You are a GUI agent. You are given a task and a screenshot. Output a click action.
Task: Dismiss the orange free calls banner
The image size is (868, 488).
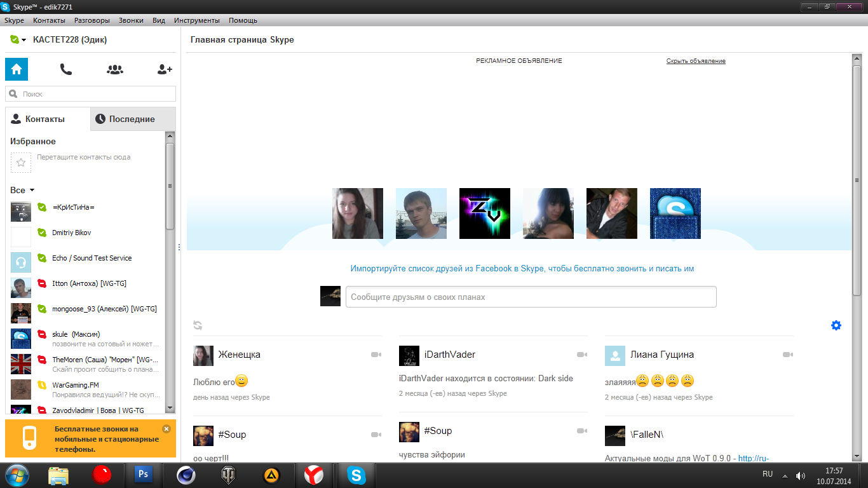coord(166,429)
